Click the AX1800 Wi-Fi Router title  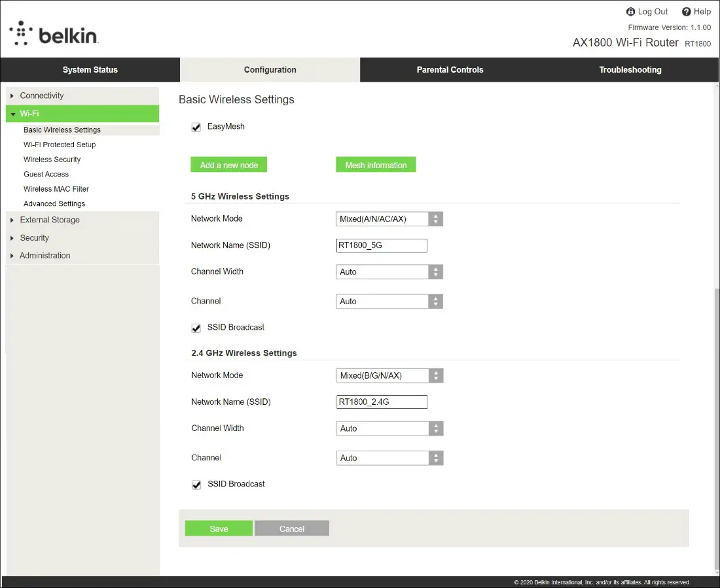click(625, 43)
